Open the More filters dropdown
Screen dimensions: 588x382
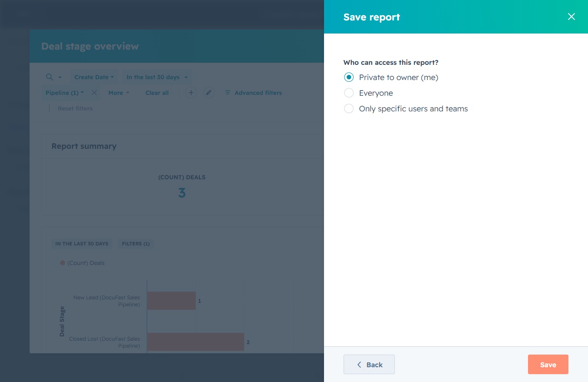pyautogui.click(x=119, y=93)
